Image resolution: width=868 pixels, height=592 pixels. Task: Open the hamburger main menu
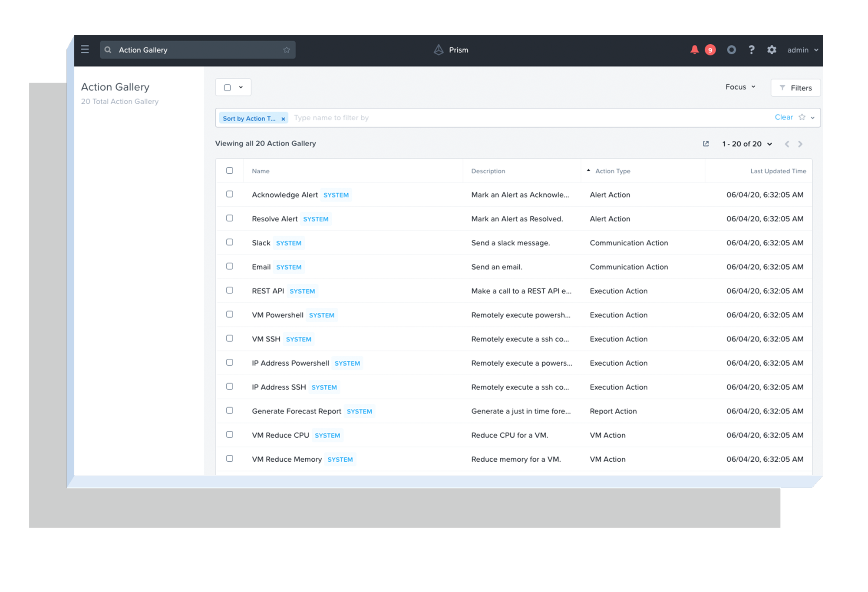tap(85, 50)
